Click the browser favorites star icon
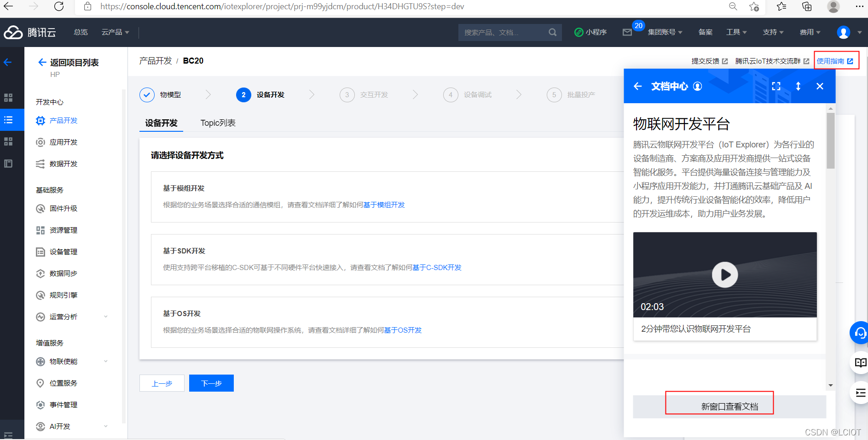This screenshot has width=868, height=440. click(754, 6)
